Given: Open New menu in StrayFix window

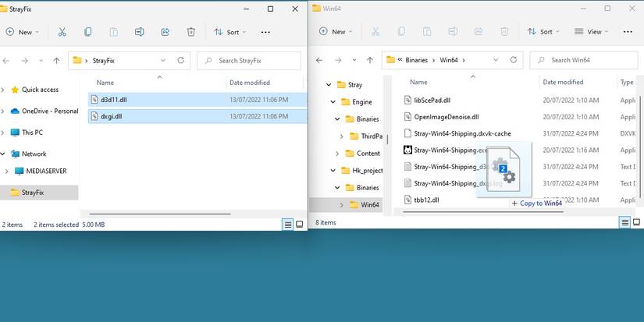Looking at the screenshot, I should pos(23,32).
